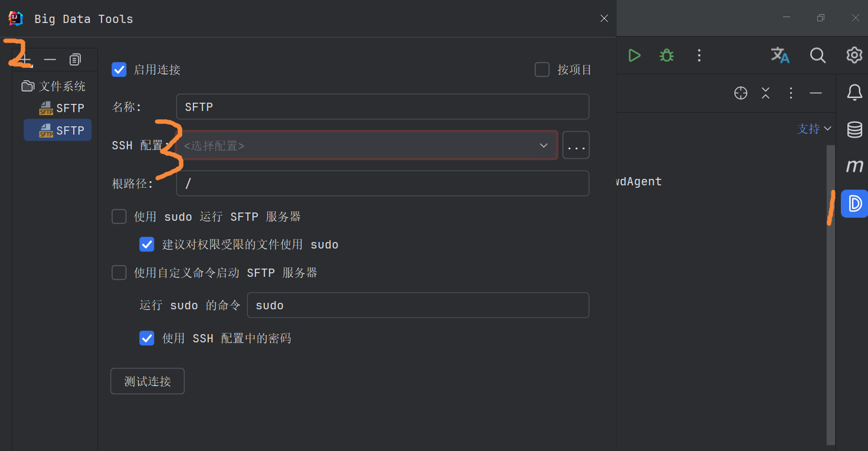This screenshot has height=451, width=868.
Task: Click the Debug bug icon
Action: click(x=667, y=55)
